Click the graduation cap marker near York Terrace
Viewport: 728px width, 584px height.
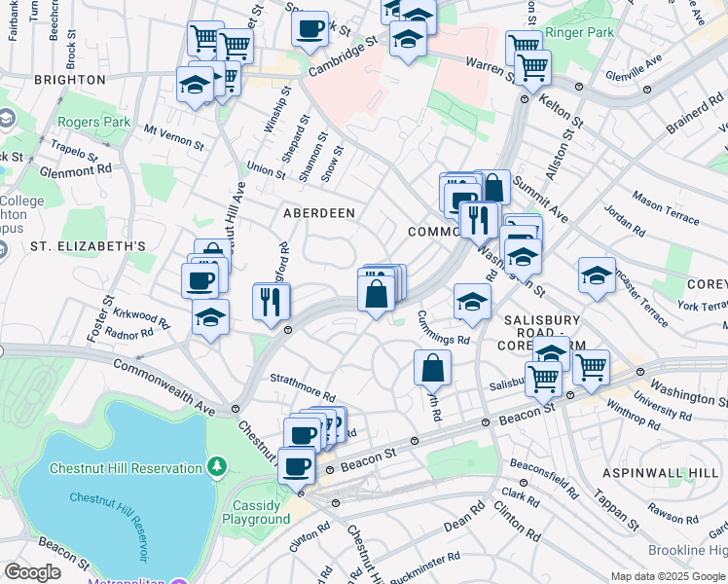597,275
